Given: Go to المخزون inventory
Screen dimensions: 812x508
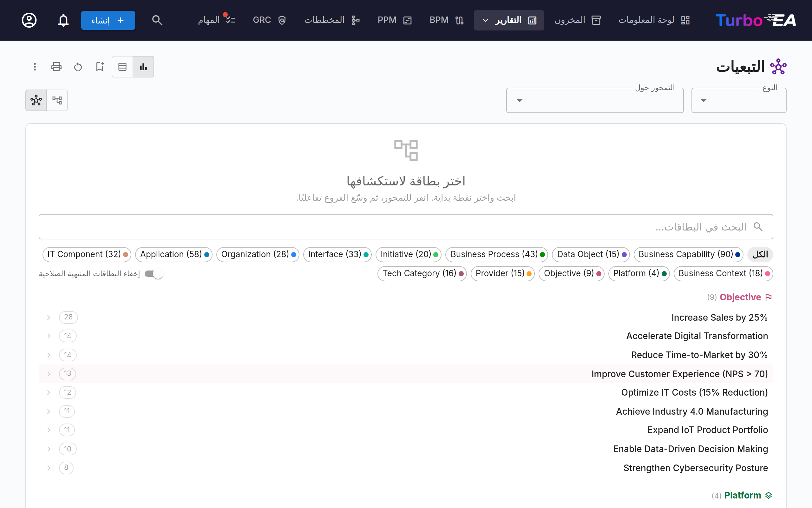Looking at the screenshot, I should 578,20.
